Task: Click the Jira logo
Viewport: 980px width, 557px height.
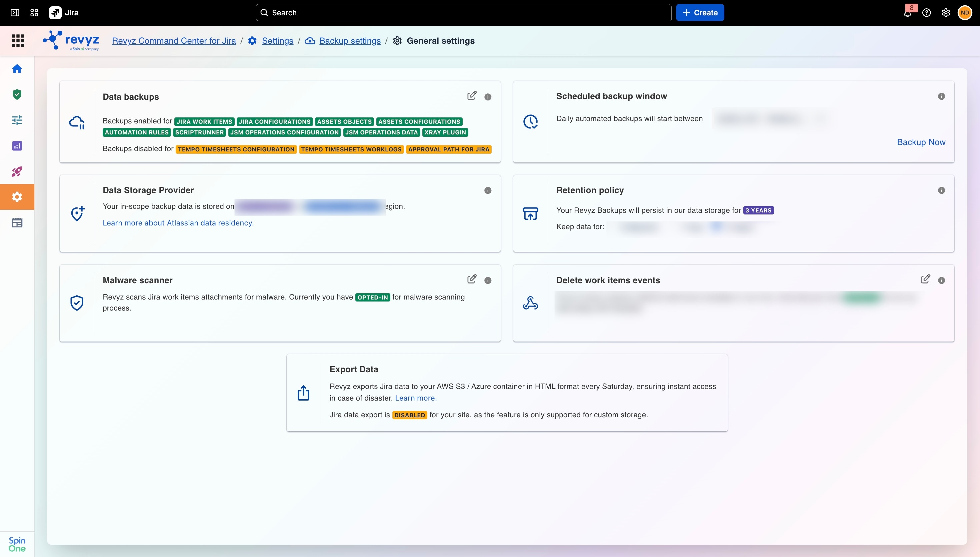Action: [64, 13]
